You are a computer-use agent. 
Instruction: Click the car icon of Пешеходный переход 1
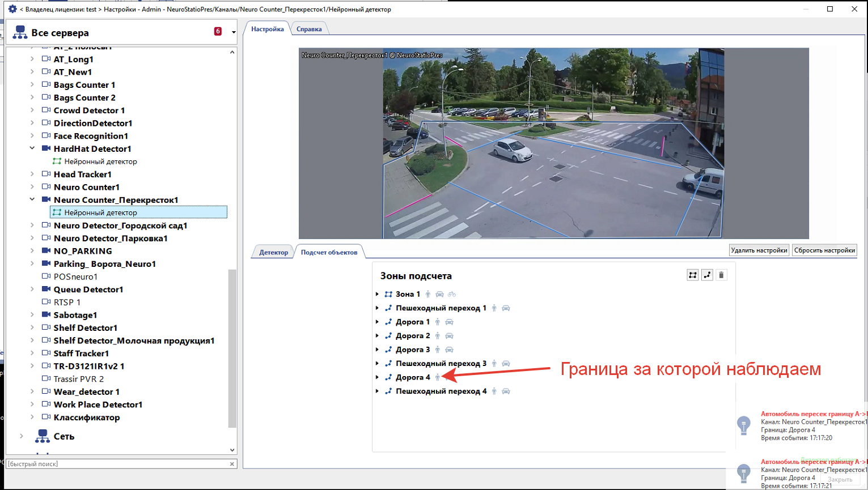pyautogui.click(x=506, y=308)
